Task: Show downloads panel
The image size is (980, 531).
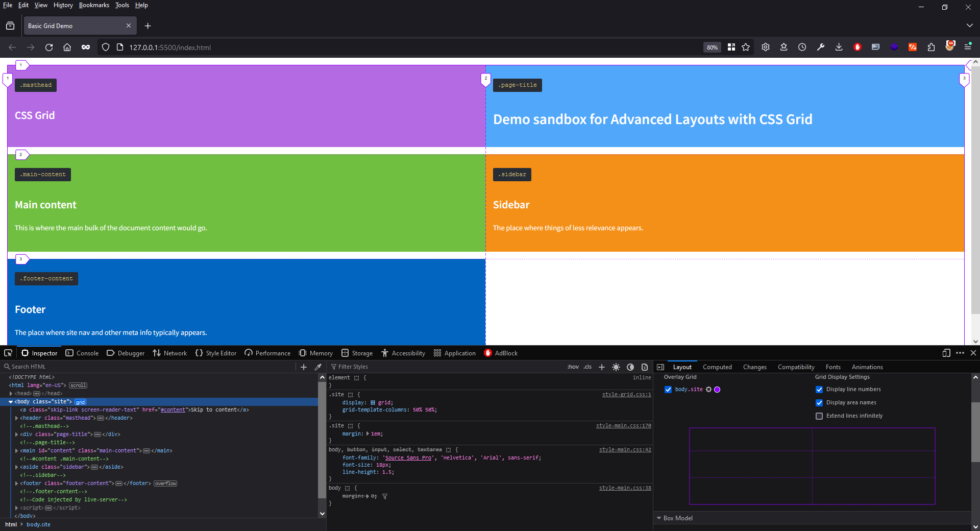Action: point(839,47)
